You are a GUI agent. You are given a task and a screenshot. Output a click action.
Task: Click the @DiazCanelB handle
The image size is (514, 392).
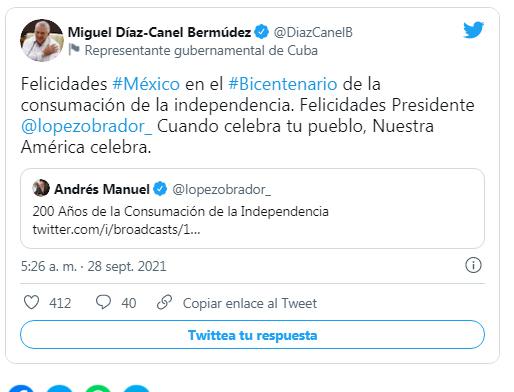(313, 32)
